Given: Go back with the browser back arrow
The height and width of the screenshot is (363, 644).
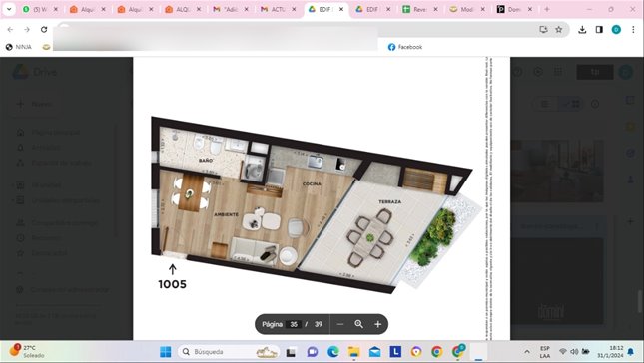Looking at the screenshot, I should [x=10, y=30].
